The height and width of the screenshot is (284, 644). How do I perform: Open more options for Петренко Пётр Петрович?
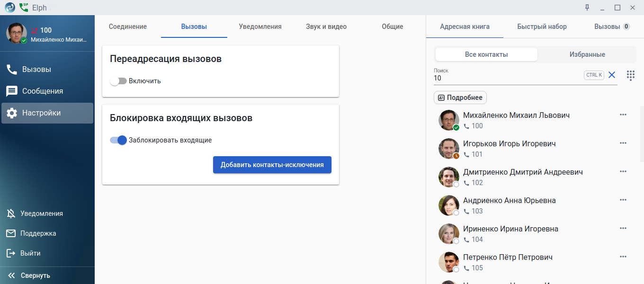pos(623,257)
